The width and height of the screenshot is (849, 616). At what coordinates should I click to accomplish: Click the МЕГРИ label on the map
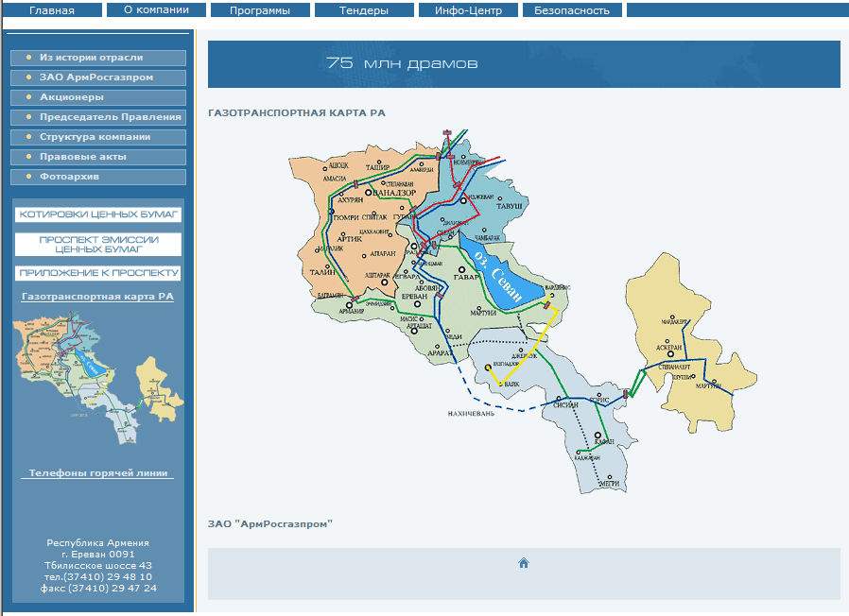610,484
